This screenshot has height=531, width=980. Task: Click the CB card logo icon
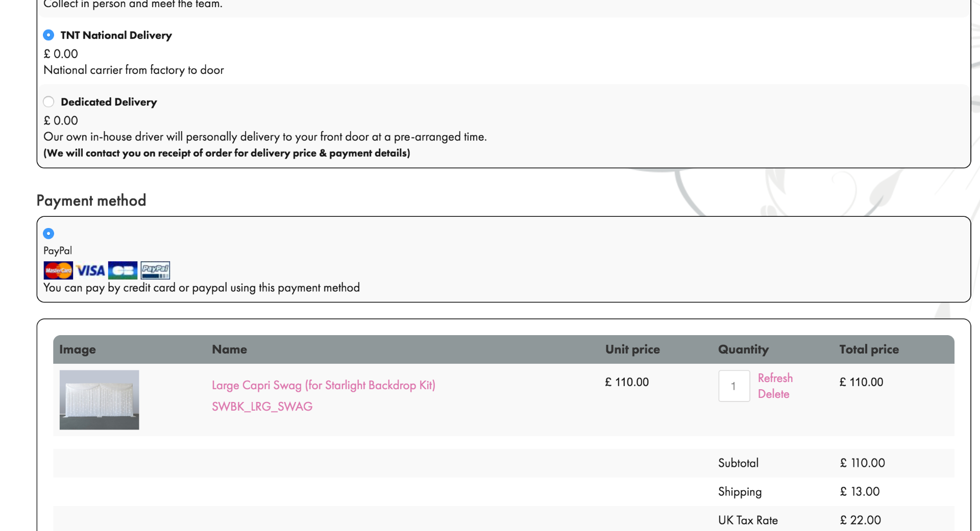pos(122,270)
